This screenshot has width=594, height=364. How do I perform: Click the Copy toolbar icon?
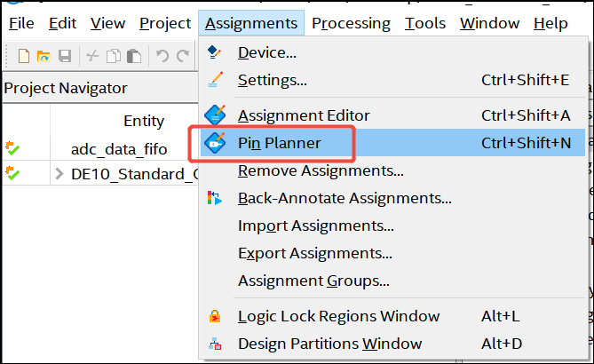click(x=113, y=56)
